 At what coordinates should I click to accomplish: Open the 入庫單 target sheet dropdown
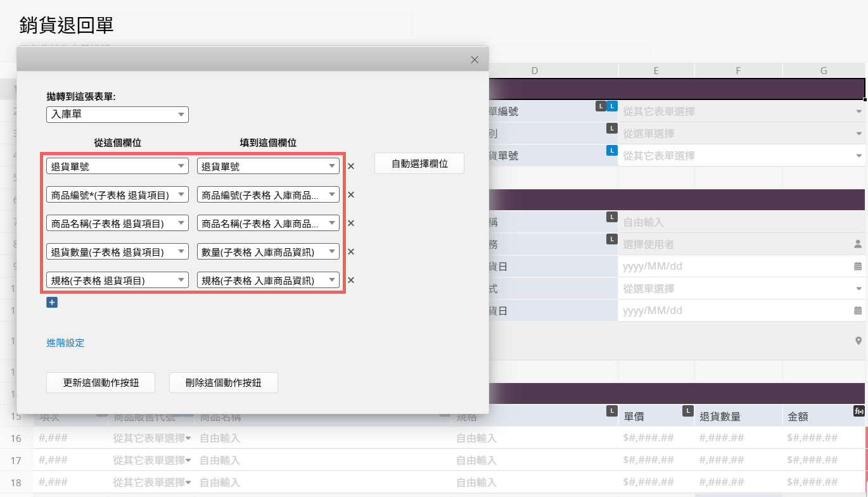(117, 115)
